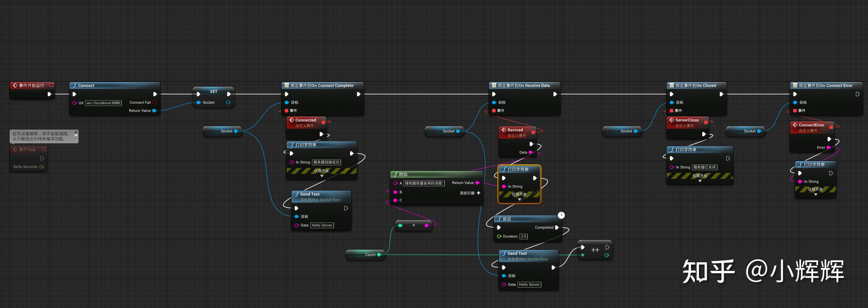The width and height of the screenshot is (868, 308).
Task: Click exec output pin of On Connect Error
Action: (x=858, y=94)
